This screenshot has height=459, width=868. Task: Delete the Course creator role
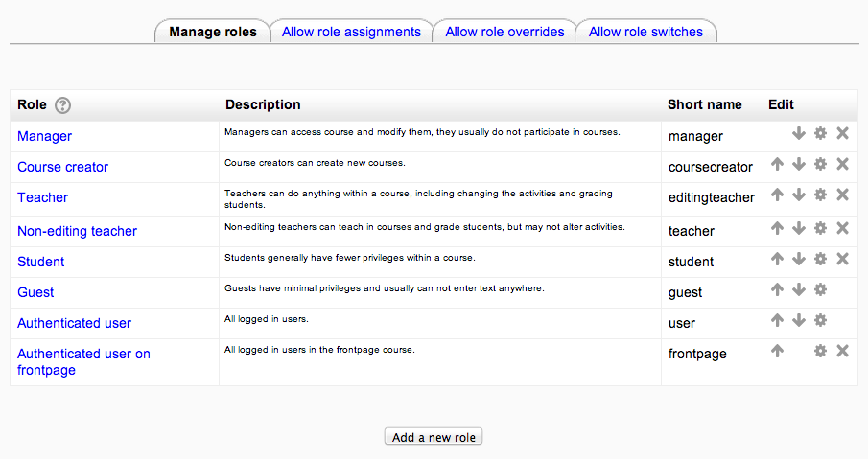(842, 164)
